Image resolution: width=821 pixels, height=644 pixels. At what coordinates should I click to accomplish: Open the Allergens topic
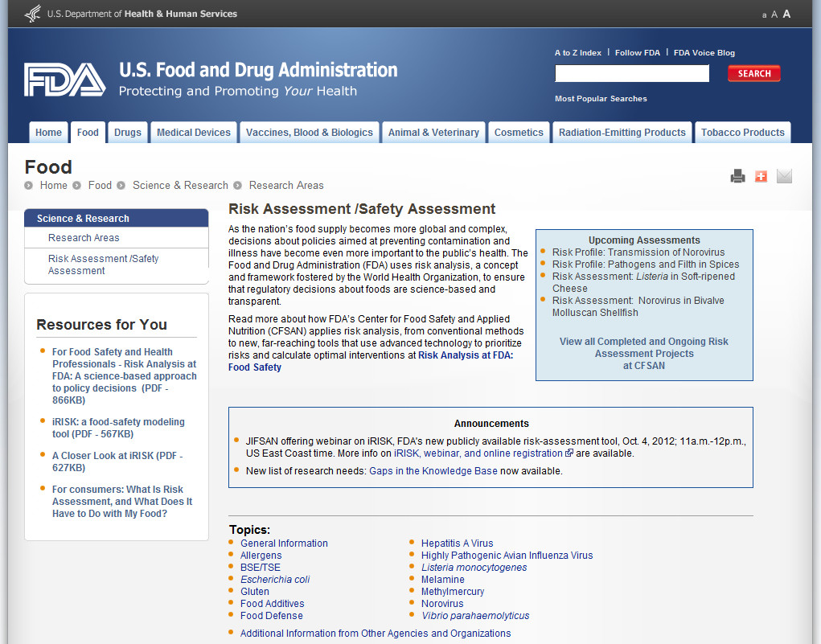coord(261,556)
